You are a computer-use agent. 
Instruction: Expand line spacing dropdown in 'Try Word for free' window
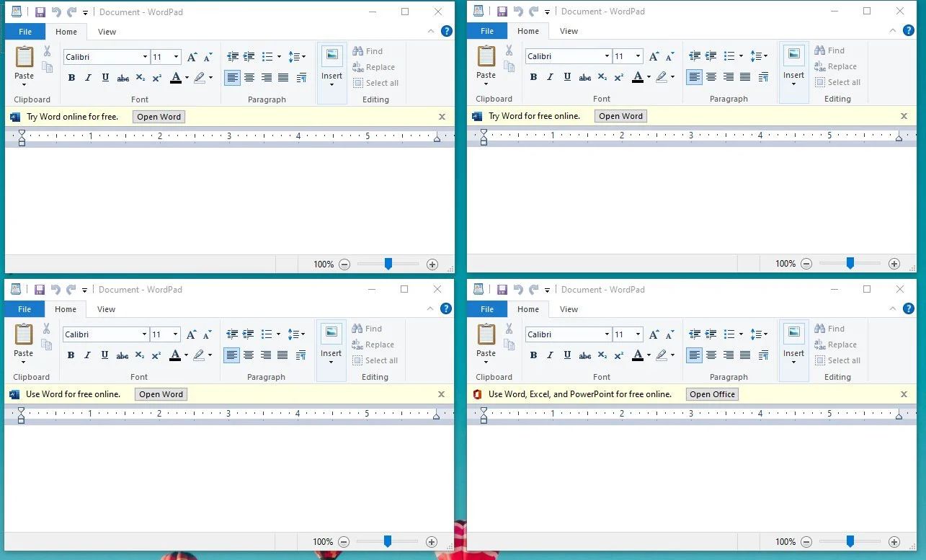point(765,56)
